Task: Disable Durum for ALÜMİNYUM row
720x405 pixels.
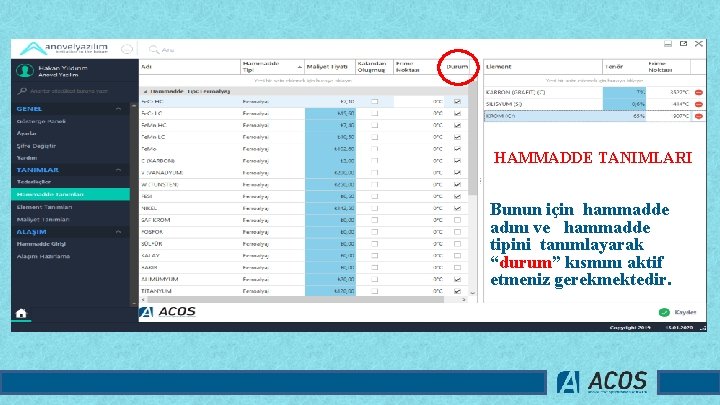Action: point(457,279)
